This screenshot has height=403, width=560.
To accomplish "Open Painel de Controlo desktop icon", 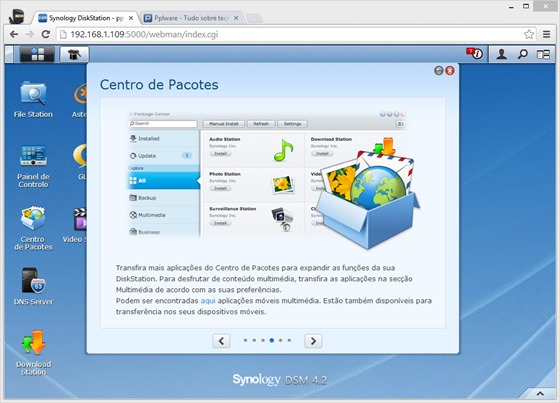I will [x=33, y=166].
